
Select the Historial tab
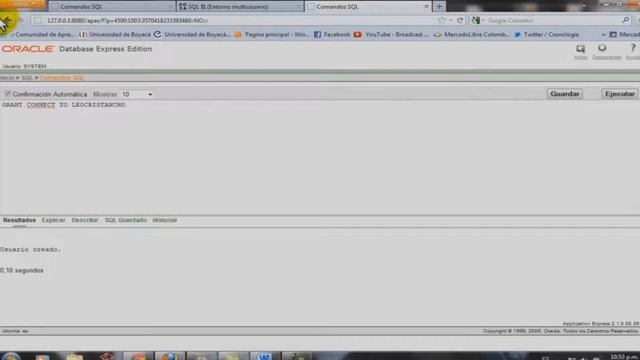[x=164, y=220]
